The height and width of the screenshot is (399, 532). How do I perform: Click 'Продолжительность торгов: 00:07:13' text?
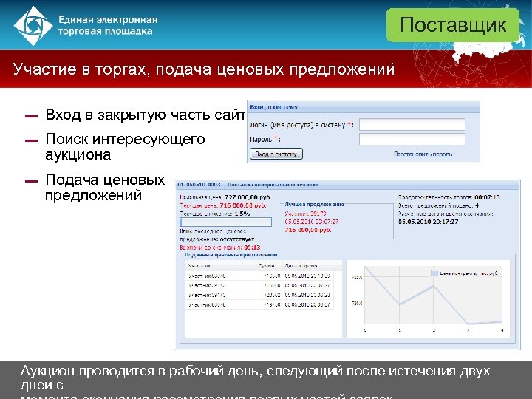pos(449,197)
